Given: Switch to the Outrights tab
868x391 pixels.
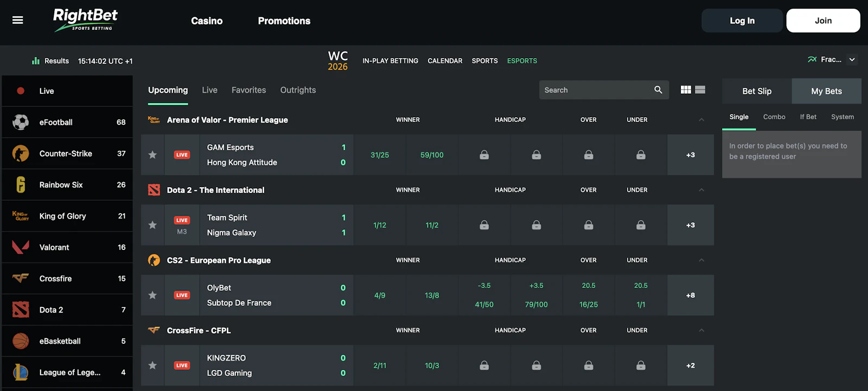Looking at the screenshot, I should pyautogui.click(x=298, y=90).
